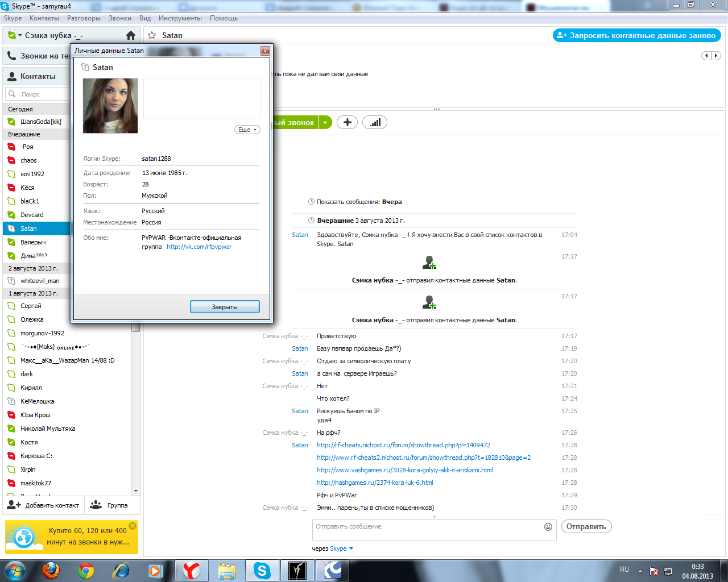Open the Еще dropdown in profile dialog
728x582 pixels.
(x=247, y=130)
